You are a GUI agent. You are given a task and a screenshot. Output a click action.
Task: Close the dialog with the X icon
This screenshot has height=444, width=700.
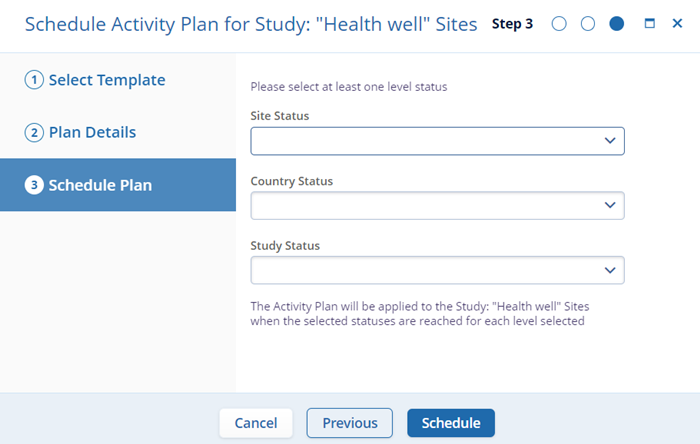(677, 24)
